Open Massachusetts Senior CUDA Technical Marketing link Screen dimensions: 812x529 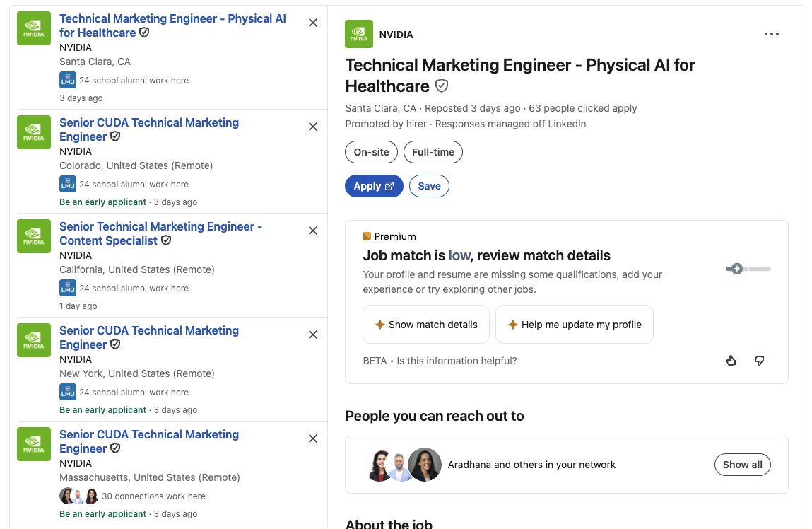(x=149, y=441)
